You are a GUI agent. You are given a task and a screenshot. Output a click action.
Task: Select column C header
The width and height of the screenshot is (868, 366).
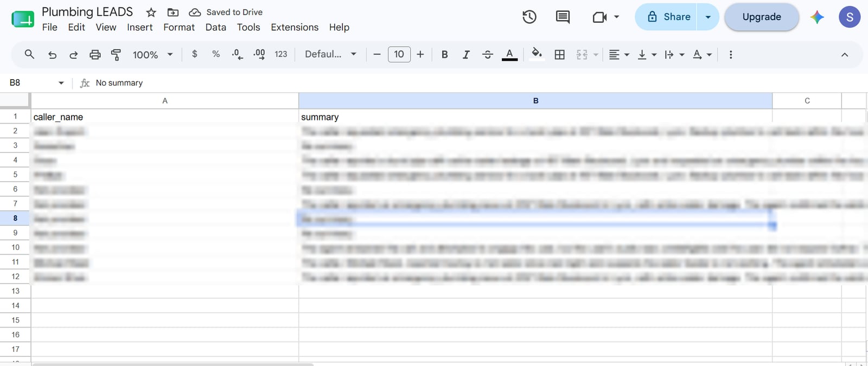point(807,101)
